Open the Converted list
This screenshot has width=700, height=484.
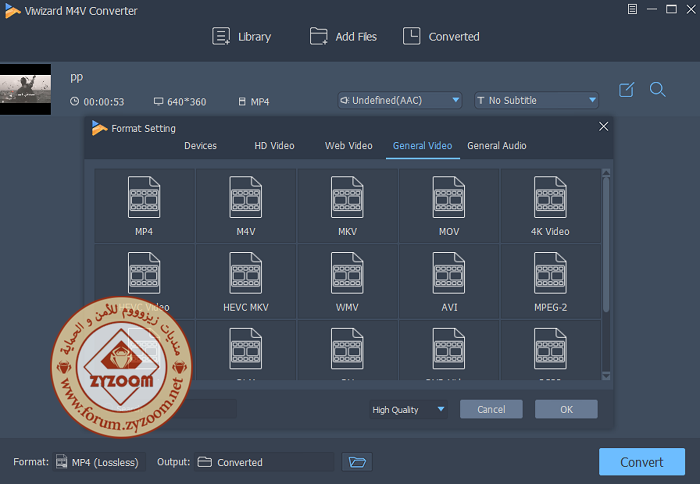click(x=441, y=36)
